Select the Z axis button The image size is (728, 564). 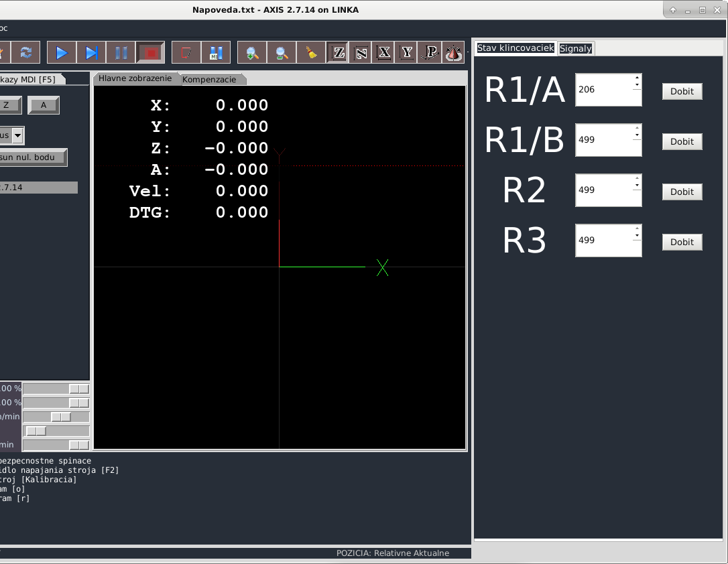pos(9,104)
